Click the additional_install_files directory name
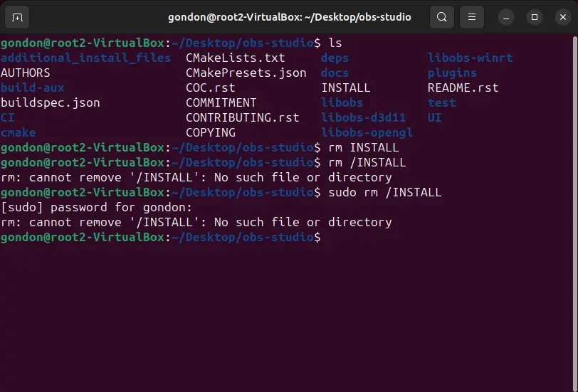 (x=85, y=58)
